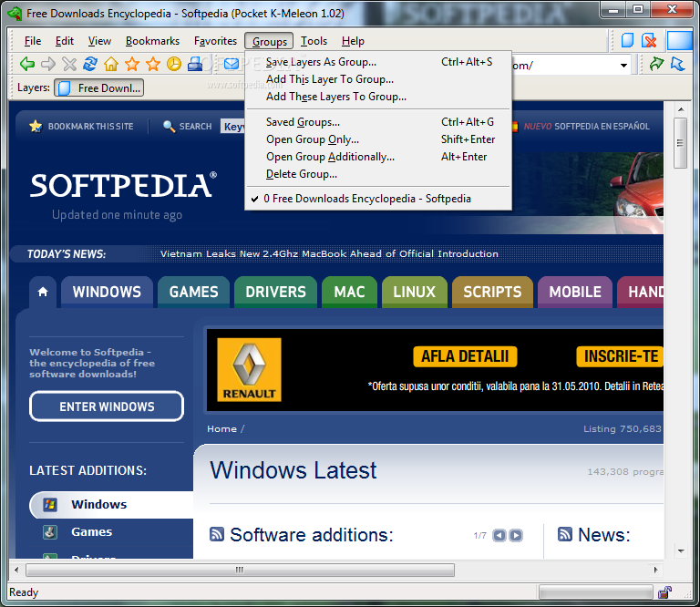Click the K-Meleon lizard icon in title bar
Viewport: 700px width, 607px height.
[x=15, y=14]
